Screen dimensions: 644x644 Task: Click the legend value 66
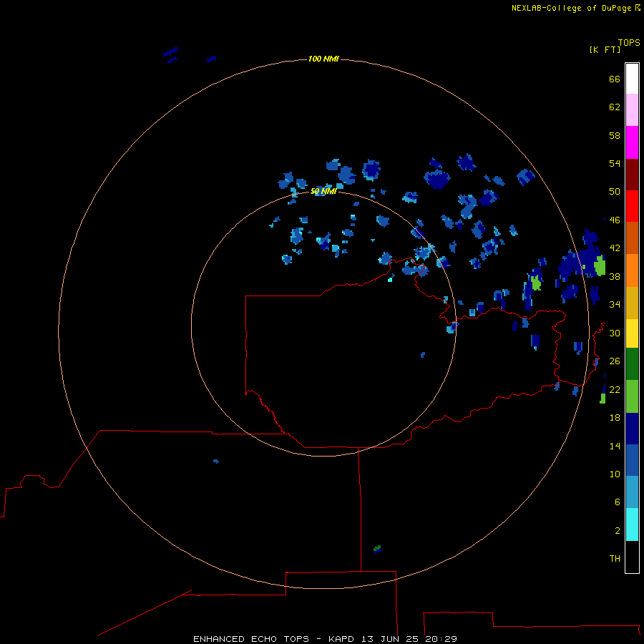pos(615,79)
